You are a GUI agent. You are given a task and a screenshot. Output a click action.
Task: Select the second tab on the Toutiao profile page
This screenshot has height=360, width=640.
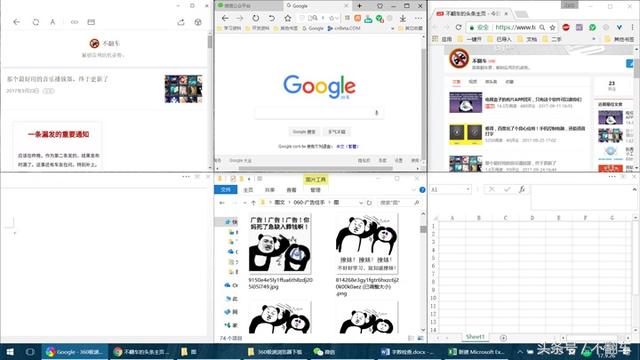click(x=473, y=82)
